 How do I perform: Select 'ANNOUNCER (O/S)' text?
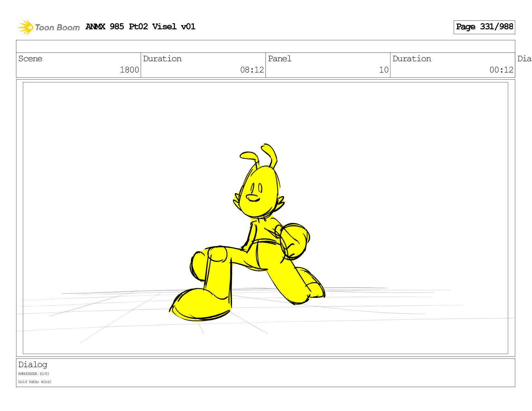tap(34, 374)
